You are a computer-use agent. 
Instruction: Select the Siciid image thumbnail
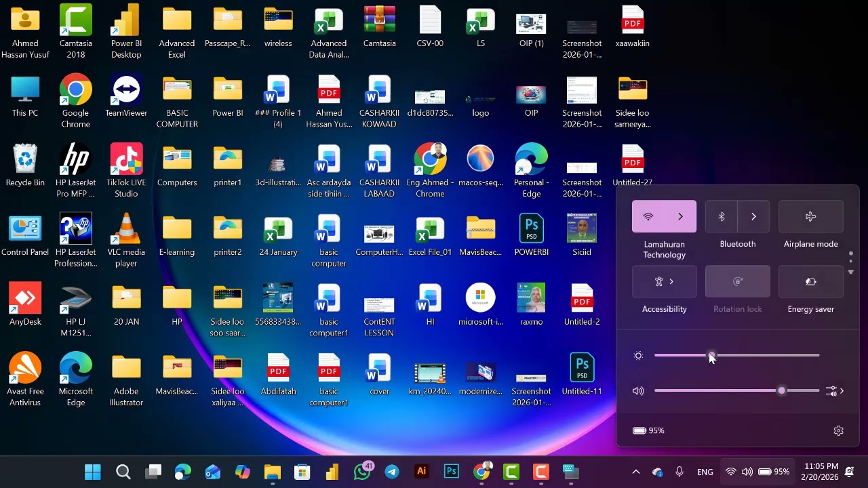pyautogui.click(x=582, y=235)
